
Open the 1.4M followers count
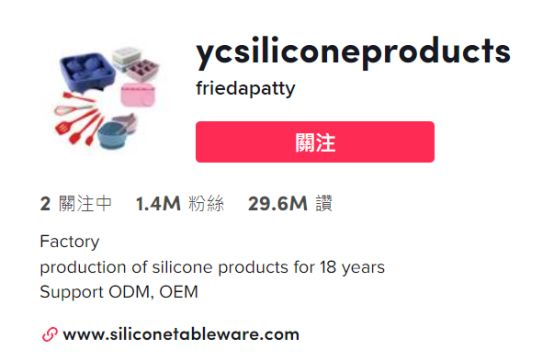(x=158, y=204)
